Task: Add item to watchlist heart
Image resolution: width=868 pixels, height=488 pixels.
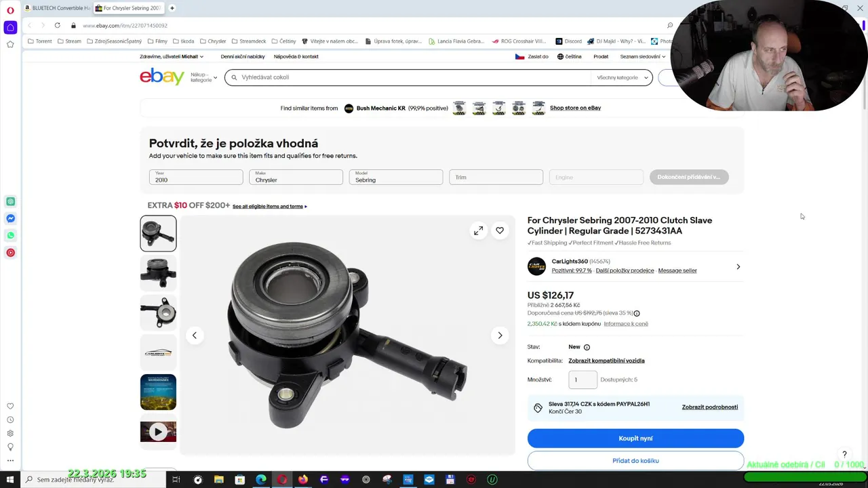Action: (x=500, y=230)
